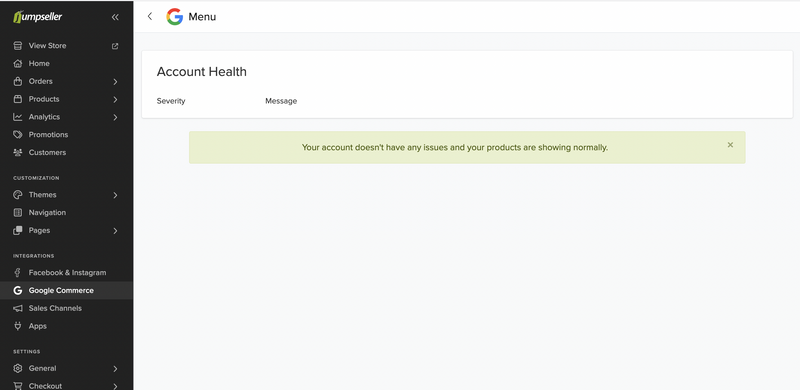Image resolution: width=800 pixels, height=390 pixels.
Task: Click the Orders bag icon
Action: 18,81
